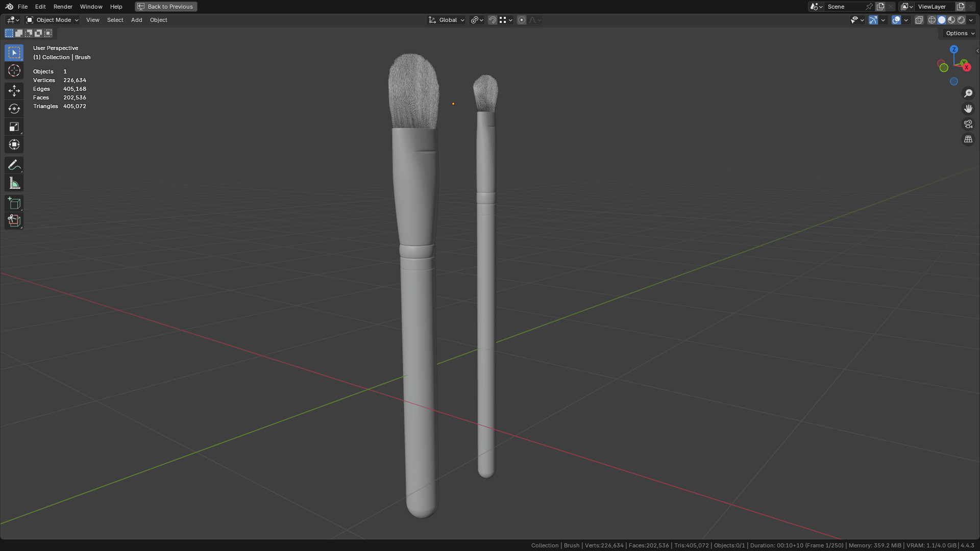Viewport: 980px width, 551px height.
Task: Select the Select Box tool
Action: point(14,53)
